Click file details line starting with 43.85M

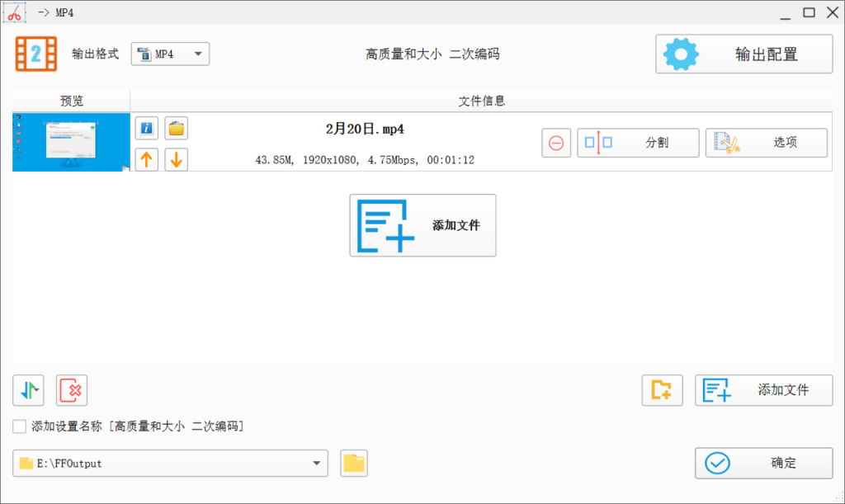point(365,160)
